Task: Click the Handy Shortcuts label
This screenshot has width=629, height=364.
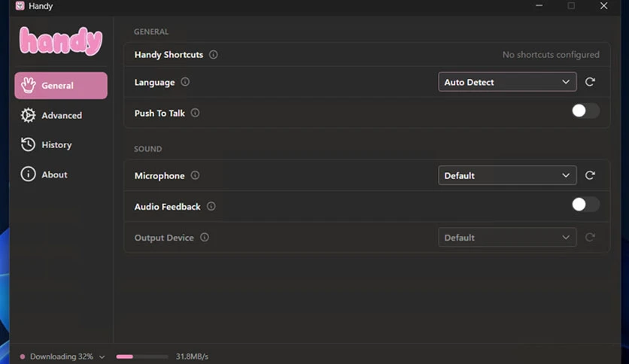Action: (x=169, y=54)
